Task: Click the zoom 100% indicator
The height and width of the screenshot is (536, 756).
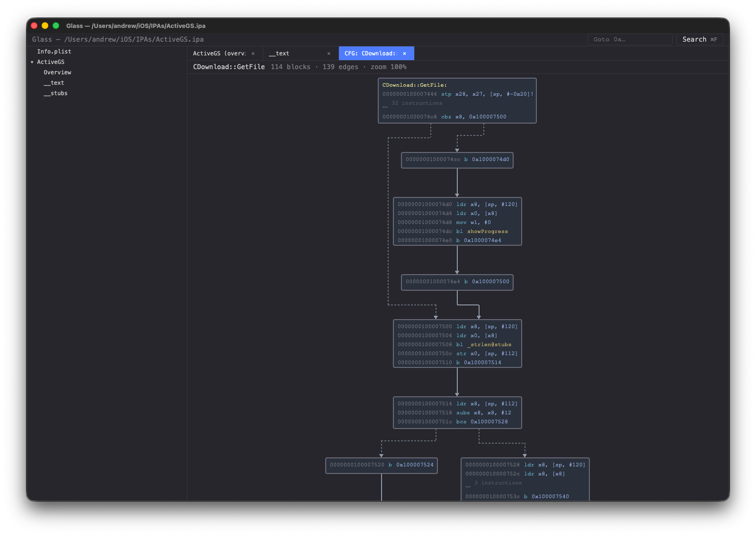Action: 389,67
